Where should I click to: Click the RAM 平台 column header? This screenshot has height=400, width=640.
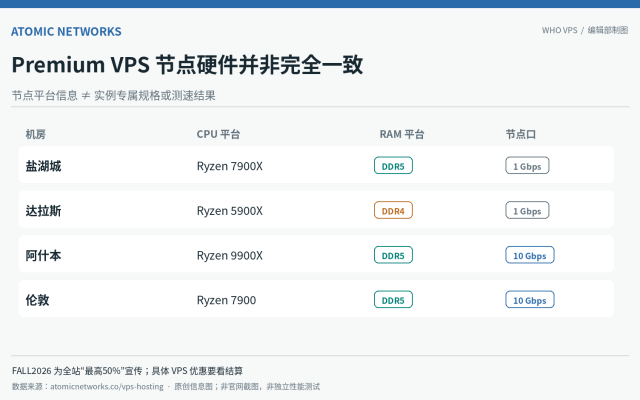pyautogui.click(x=402, y=134)
